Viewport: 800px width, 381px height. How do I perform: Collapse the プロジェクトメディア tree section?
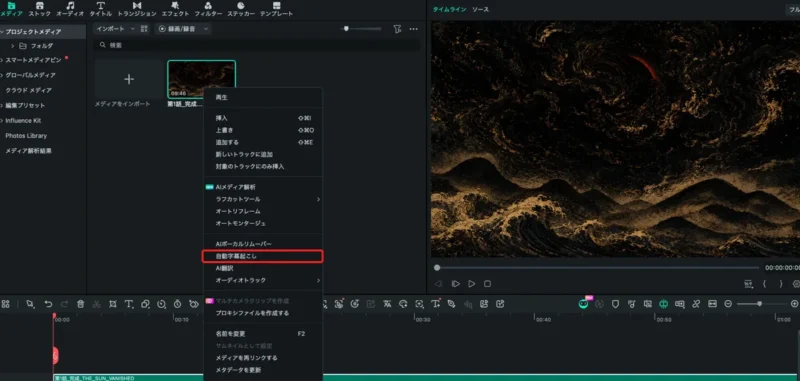click(3, 32)
